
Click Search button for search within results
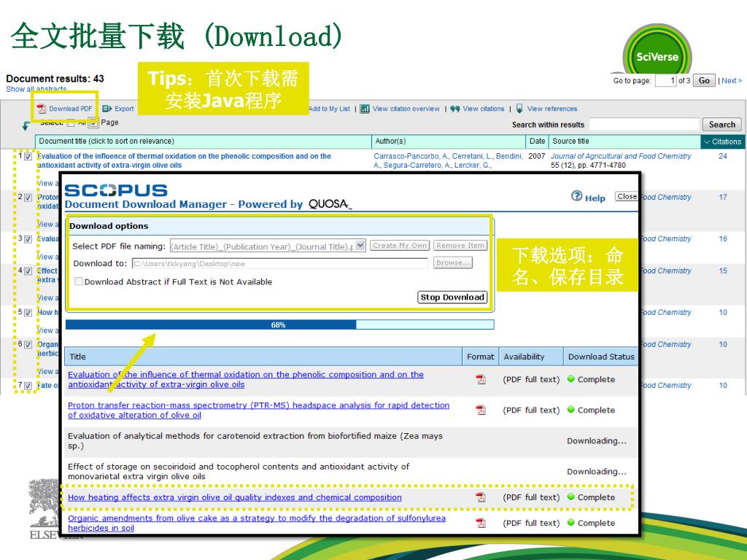[x=721, y=124]
